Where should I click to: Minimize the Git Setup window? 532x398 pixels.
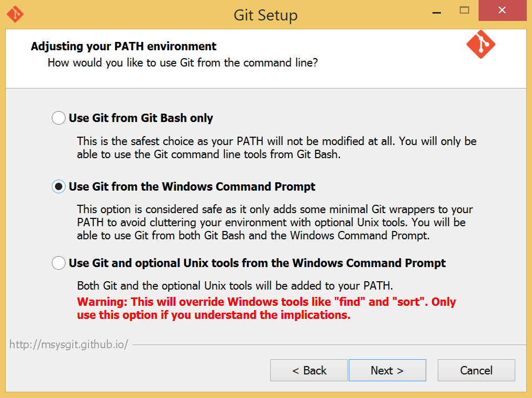click(x=436, y=10)
